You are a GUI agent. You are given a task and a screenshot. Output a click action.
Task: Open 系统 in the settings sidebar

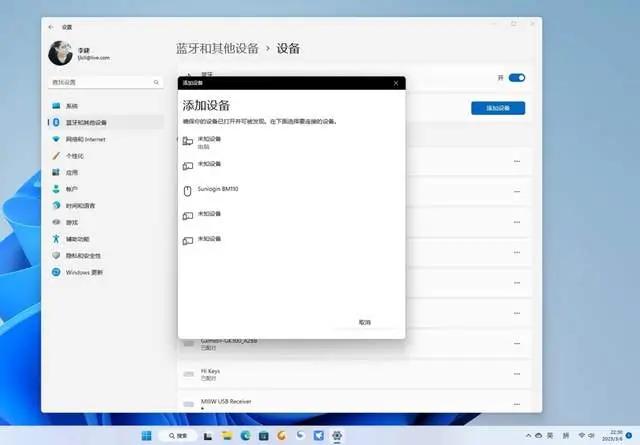pyautogui.click(x=106, y=106)
